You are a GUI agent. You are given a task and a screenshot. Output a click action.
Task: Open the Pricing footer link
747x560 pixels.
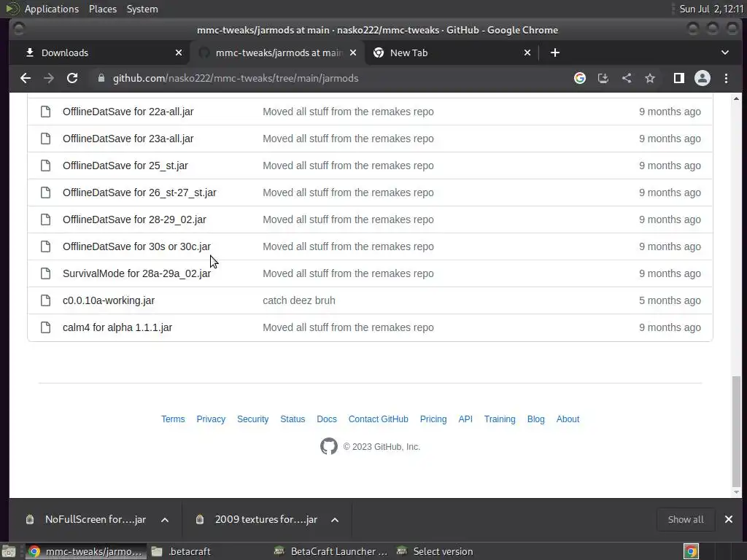click(x=433, y=419)
